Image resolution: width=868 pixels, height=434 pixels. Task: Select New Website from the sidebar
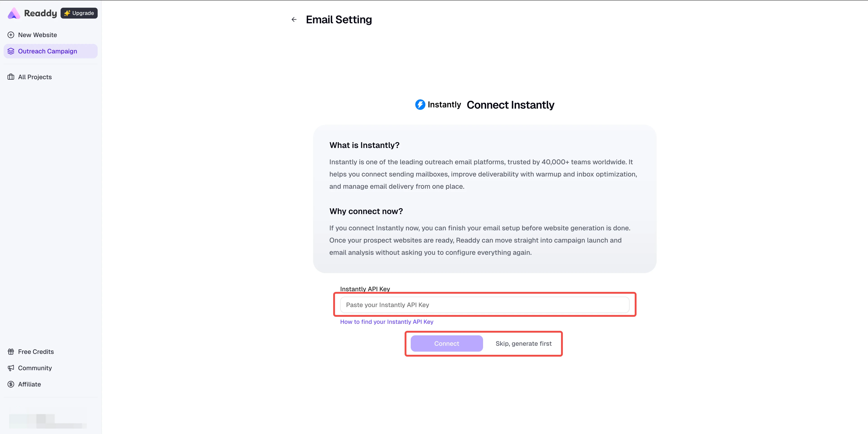pos(37,35)
